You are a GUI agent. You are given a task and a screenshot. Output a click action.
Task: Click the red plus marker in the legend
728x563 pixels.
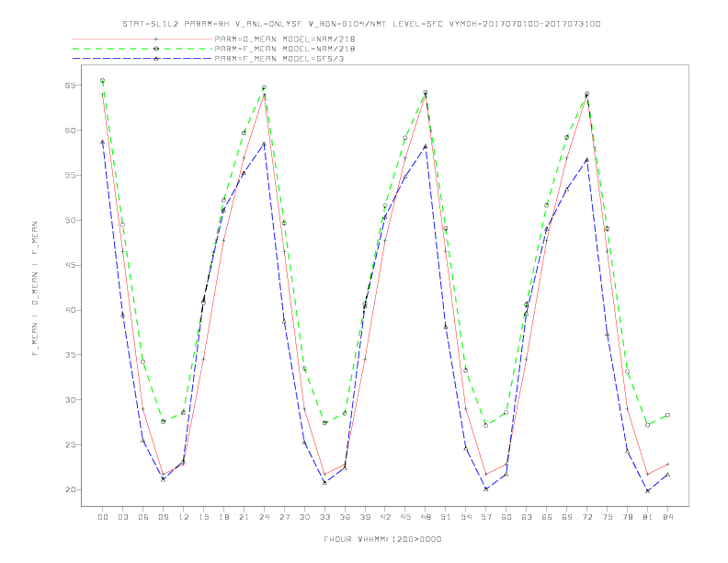(x=156, y=39)
